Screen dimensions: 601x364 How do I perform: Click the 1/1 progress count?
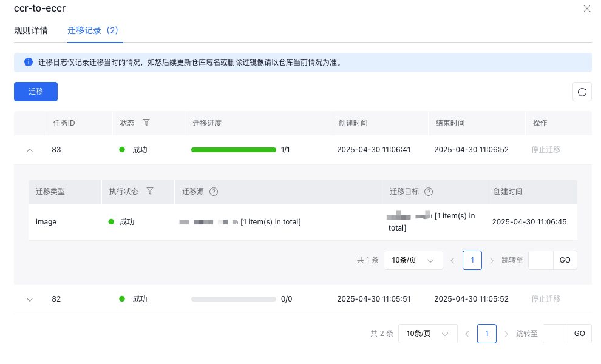[x=285, y=150]
